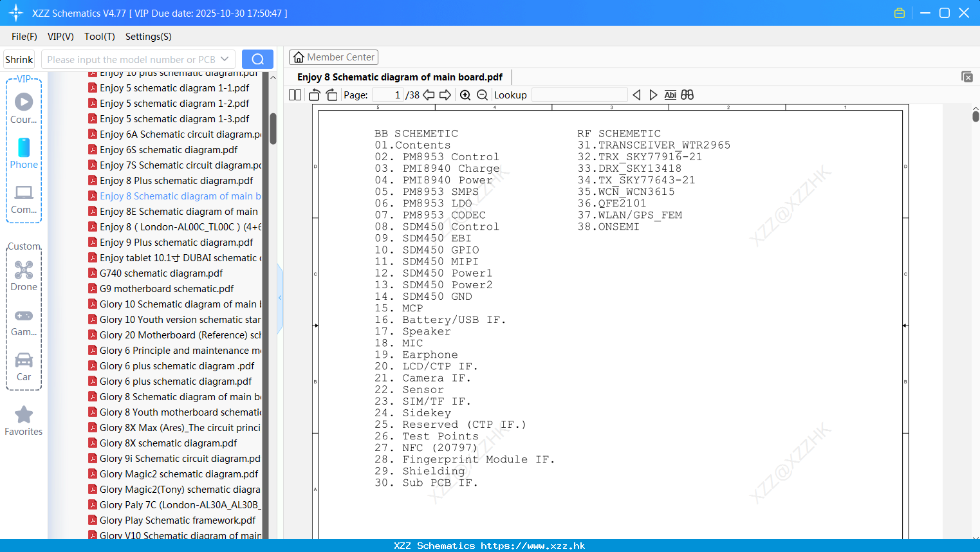980x552 pixels.
Task: Find previous lookup match triangle
Action: pyautogui.click(x=636, y=95)
